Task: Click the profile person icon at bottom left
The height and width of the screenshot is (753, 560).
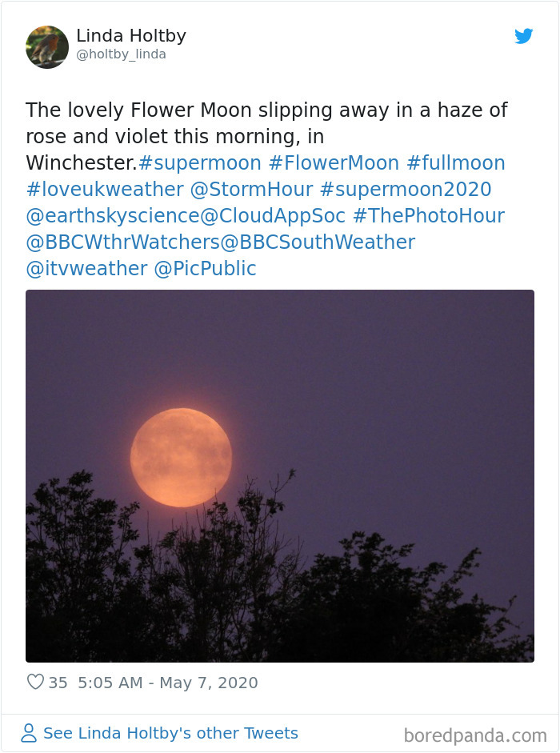Action: click(27, 733)
